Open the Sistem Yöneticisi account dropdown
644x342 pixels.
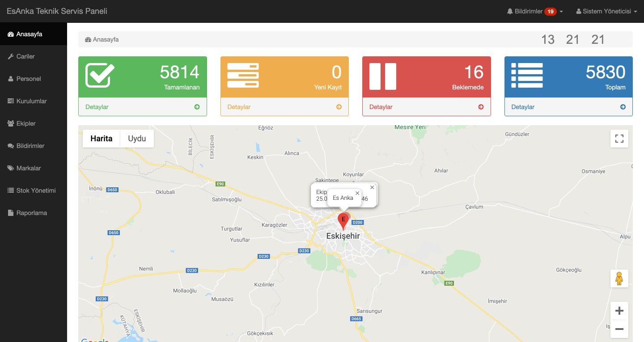(606, 11)
